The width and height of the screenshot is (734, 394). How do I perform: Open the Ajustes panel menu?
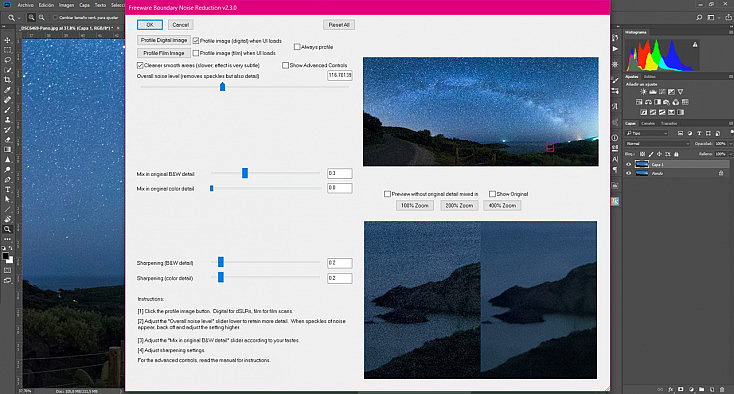[730, 76]
